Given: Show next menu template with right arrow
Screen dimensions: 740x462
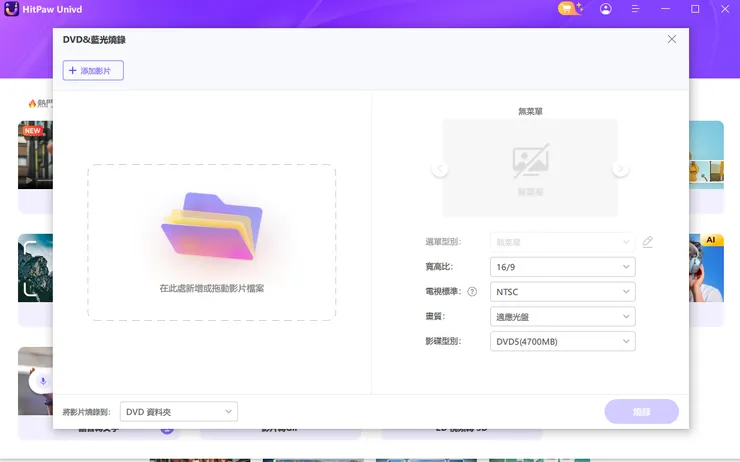Looking at the screenshot, I should point(620,168).
